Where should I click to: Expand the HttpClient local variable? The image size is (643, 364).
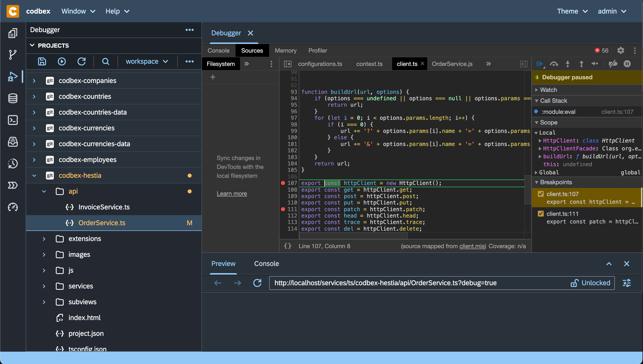[540, 141]
